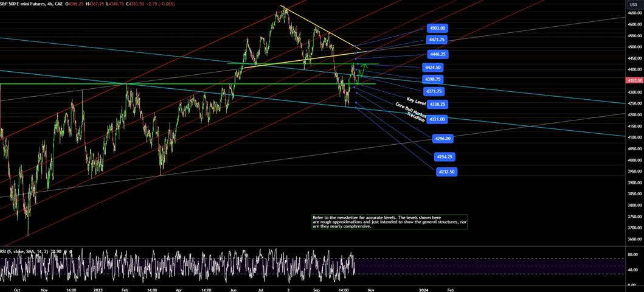
Task: Click the 'Core Bull Market Trendline' annotation
Action: pyautogui.click(x=410, y=111)
